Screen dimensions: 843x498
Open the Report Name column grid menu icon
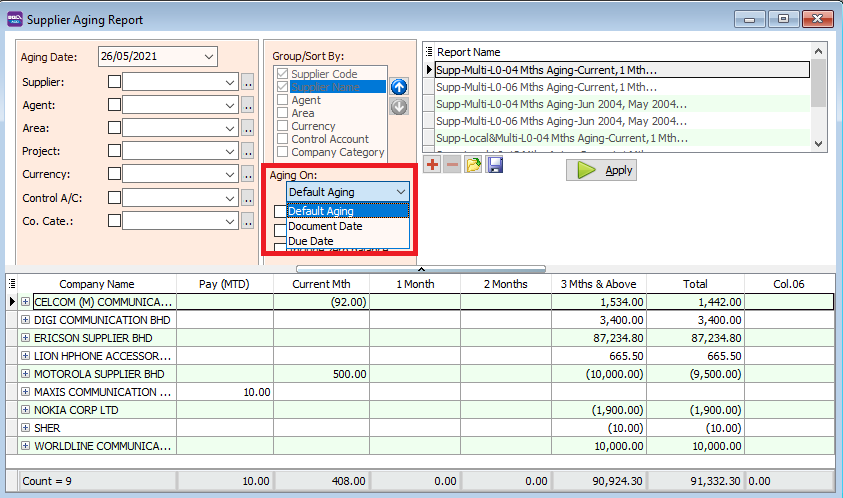[429, 52]
